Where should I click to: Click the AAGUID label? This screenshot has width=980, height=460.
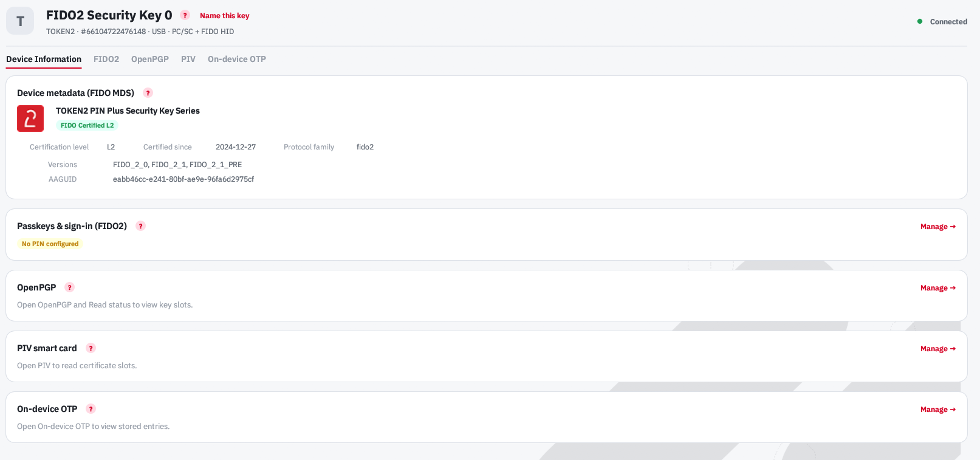[63, 179]
